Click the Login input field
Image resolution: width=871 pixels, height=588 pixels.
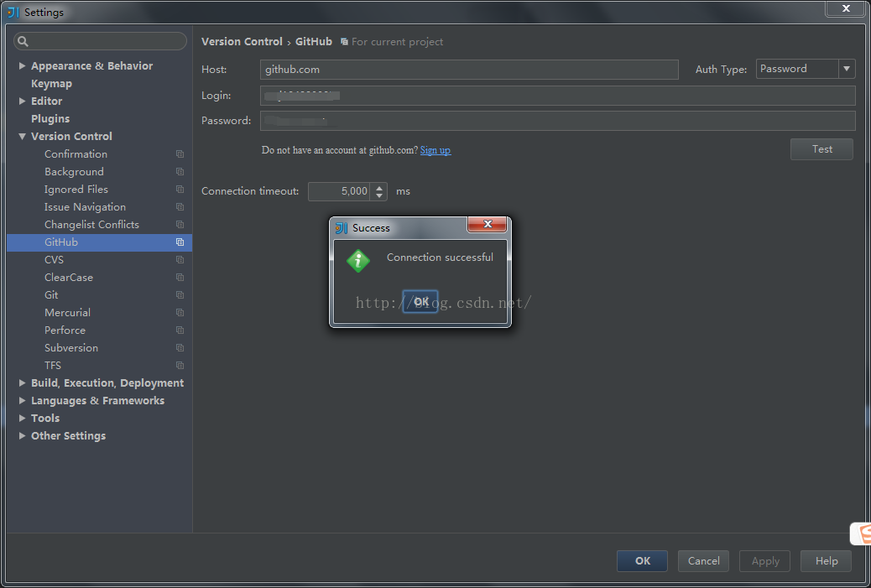558,96
